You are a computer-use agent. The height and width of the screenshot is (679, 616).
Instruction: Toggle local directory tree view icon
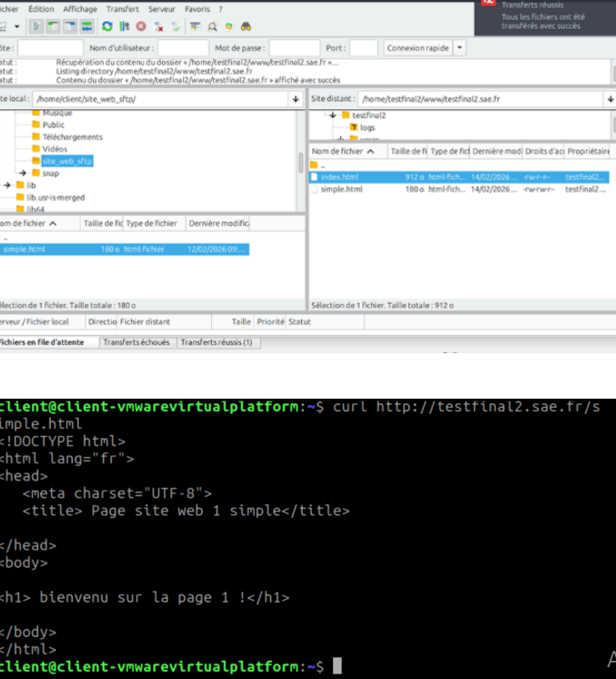(x=54, y=27)
